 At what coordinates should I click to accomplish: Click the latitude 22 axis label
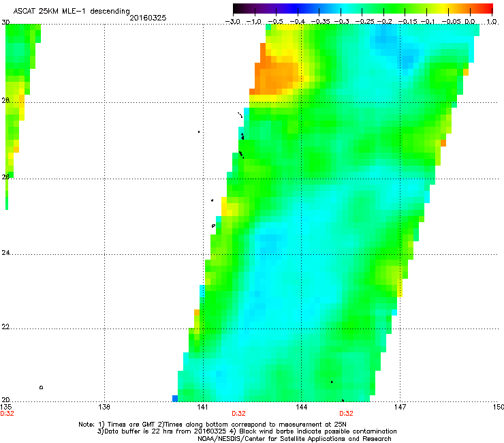tap(5, 326)
